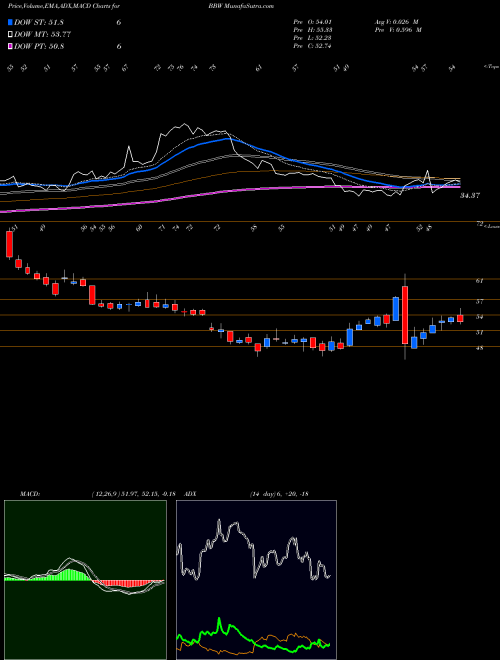Click the 'Pre V: 0.396 M' volume text
This screenshot has width=500, height=660.
400,30
